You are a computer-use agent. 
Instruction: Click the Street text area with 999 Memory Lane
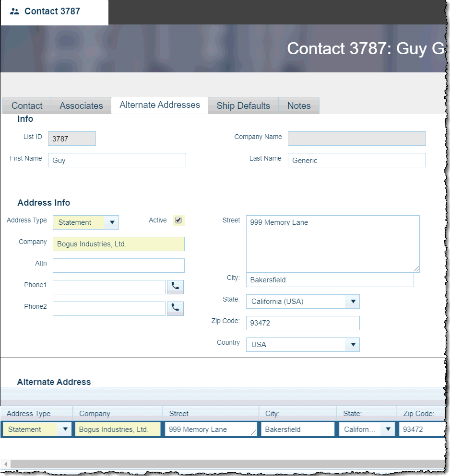pyautogui.click(x=333, y=244)
